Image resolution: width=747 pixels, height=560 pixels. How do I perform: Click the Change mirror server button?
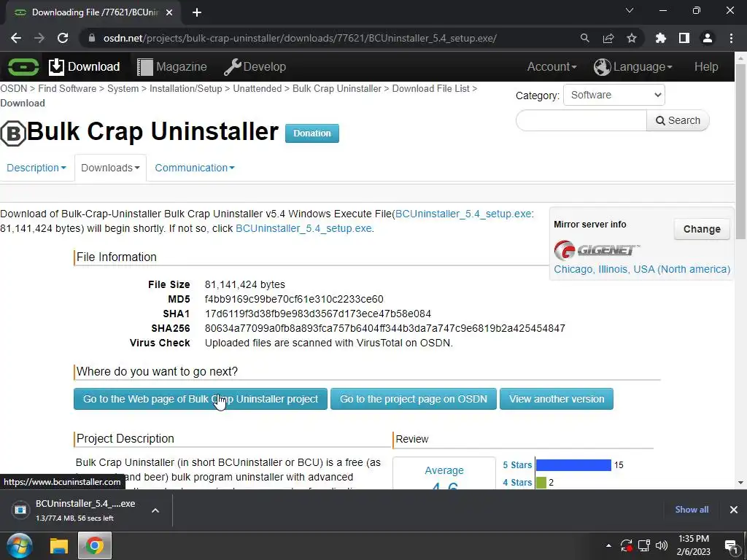(x=702, y=229)
